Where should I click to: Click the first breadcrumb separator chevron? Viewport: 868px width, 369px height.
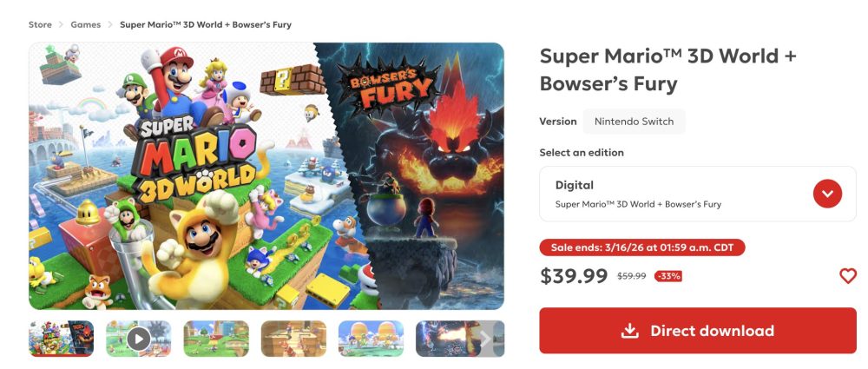click(x=62, y=25)
